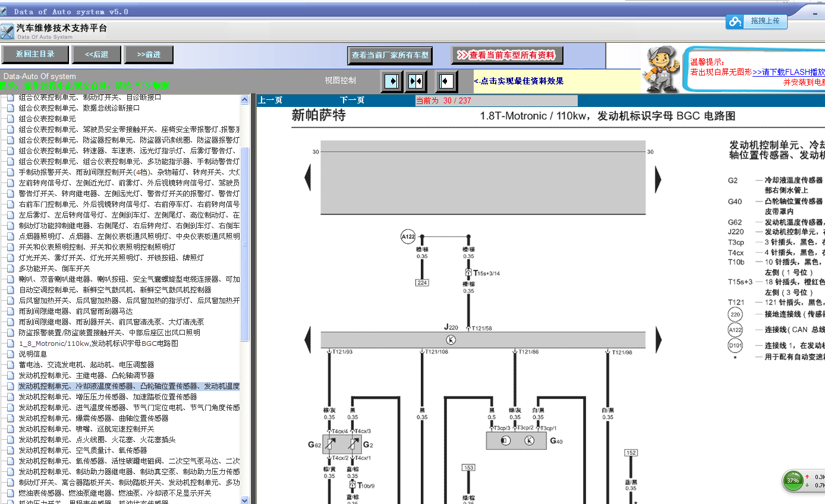Click the tree list scrollbar up arrow
The width and height of the screenshot is (825, 504).
[x=244, y=100]
